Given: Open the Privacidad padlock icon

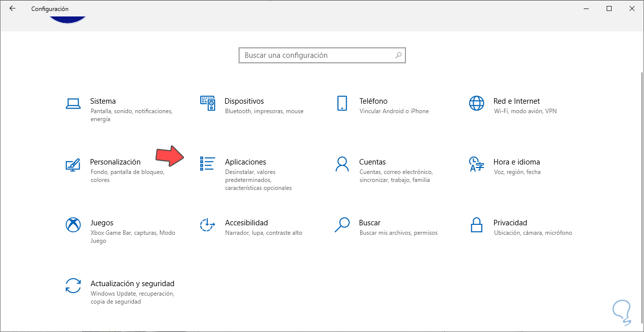Looking at the screenshot, I should [477, 225].
